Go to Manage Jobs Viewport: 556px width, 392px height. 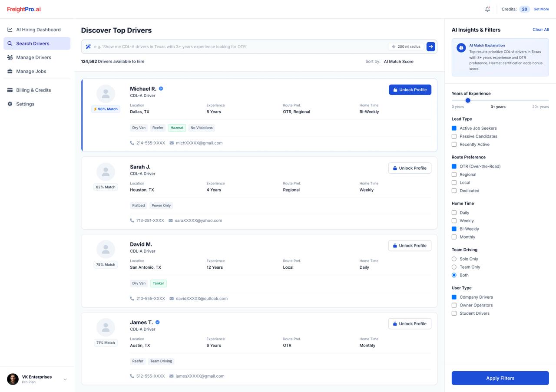coord(37,71)
